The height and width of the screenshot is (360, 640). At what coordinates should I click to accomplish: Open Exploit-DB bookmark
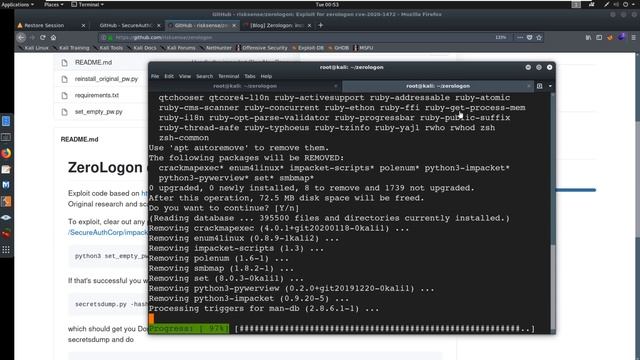click(x=308, y=48)
